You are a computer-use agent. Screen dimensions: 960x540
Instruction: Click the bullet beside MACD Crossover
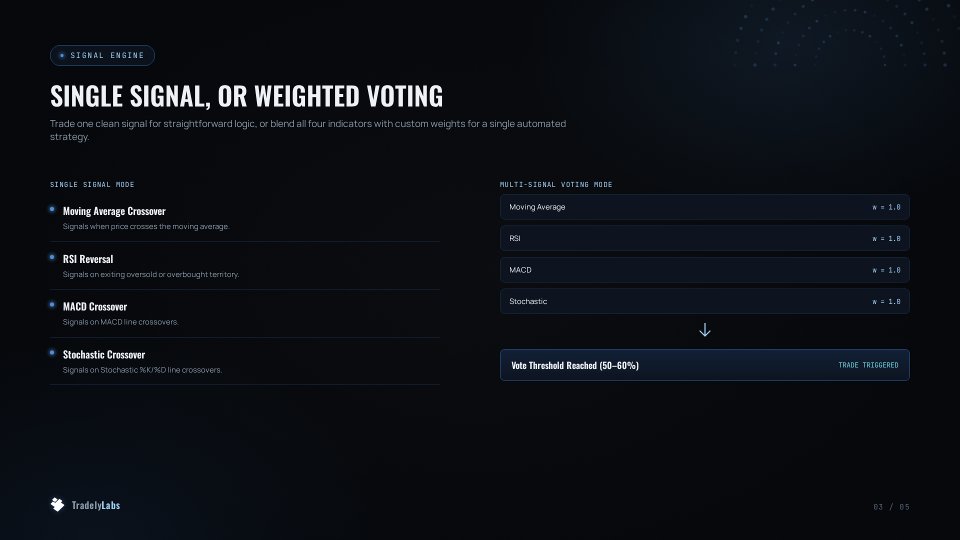tap(52, 305)
